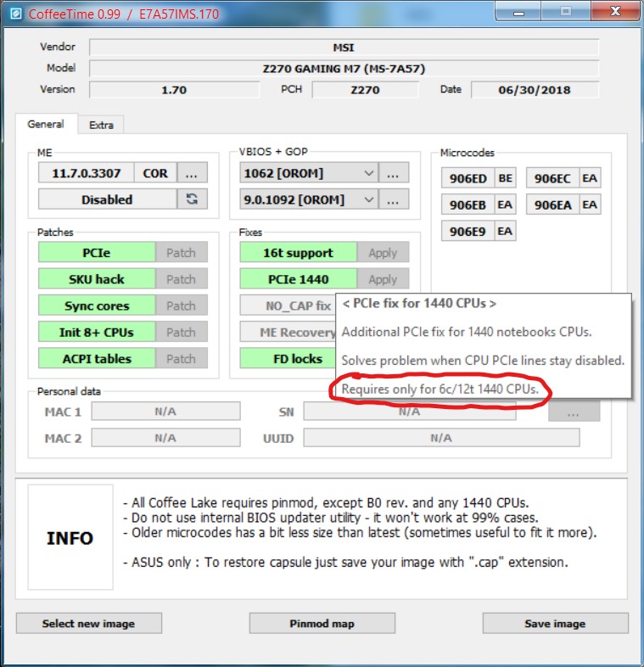The height and width of the screenshot is (667, 644).
Task: Click the ACPI tables patch label
Action: [x=97, y=358]
